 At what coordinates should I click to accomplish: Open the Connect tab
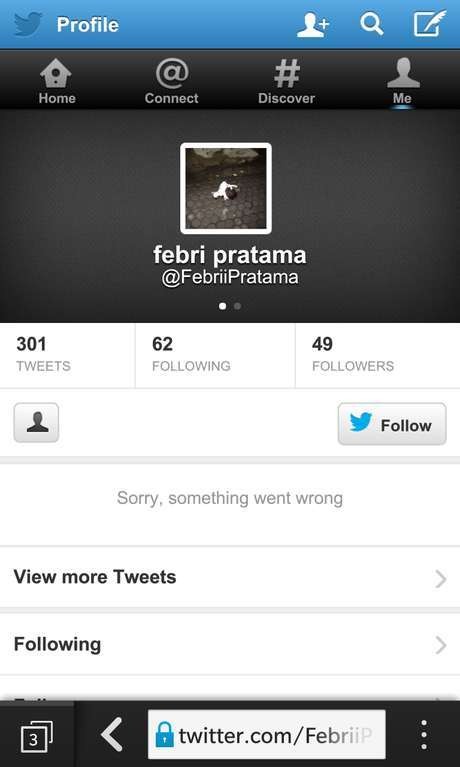[x=171, y=81]
